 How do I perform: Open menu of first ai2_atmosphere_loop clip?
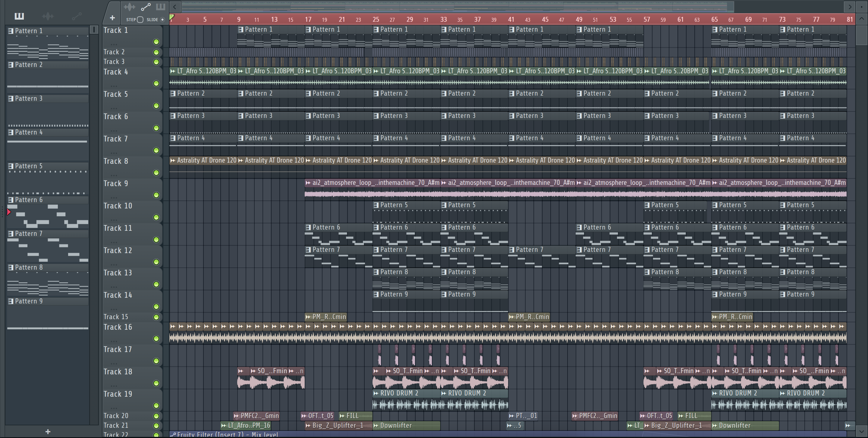coord(308,183)
